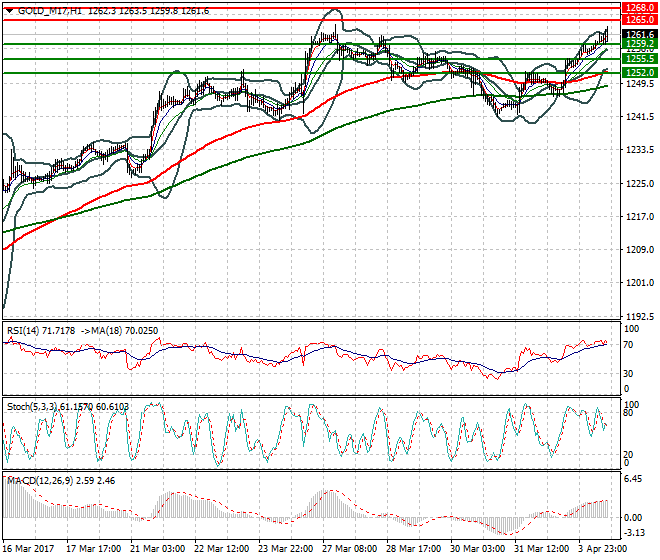Click the 1209.0 price axis value
Screen dimensions: 660x560
(x=640, y=250)
